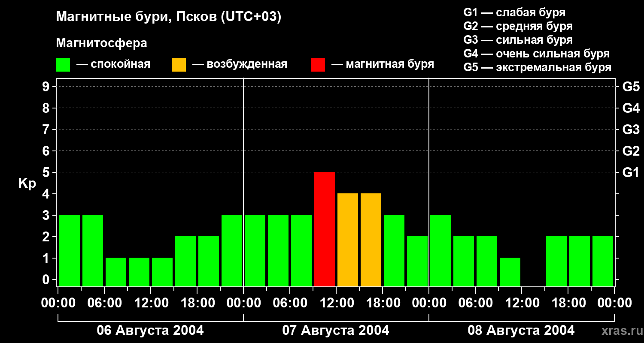The width and height of the screenshot is (644, 343).
Task: Click 'G5 — экстремальная буря' legend entry
Action: click(537, 67)
